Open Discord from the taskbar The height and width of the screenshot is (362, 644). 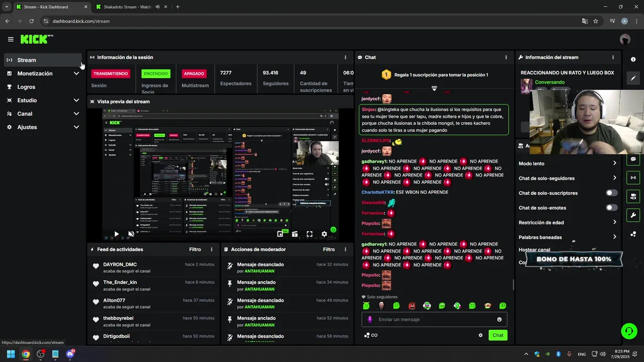pyautogui.click(x=70, y=354)
